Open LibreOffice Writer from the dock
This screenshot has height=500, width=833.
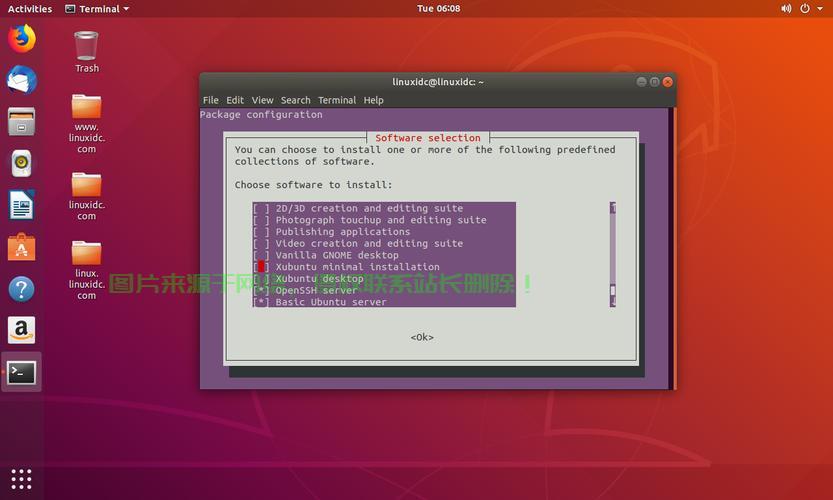[x=21, y=205]
